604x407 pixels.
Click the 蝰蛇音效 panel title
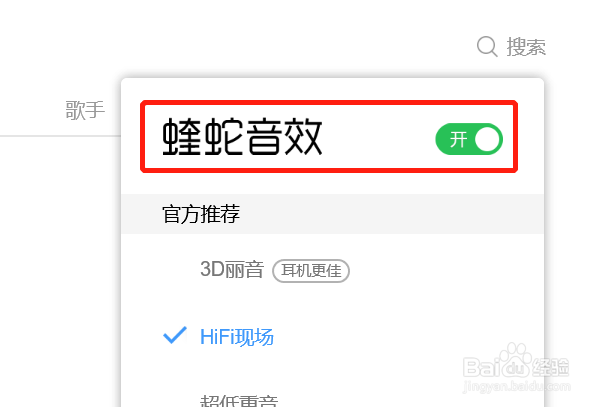pyautogui.click(x=242, y=137)
